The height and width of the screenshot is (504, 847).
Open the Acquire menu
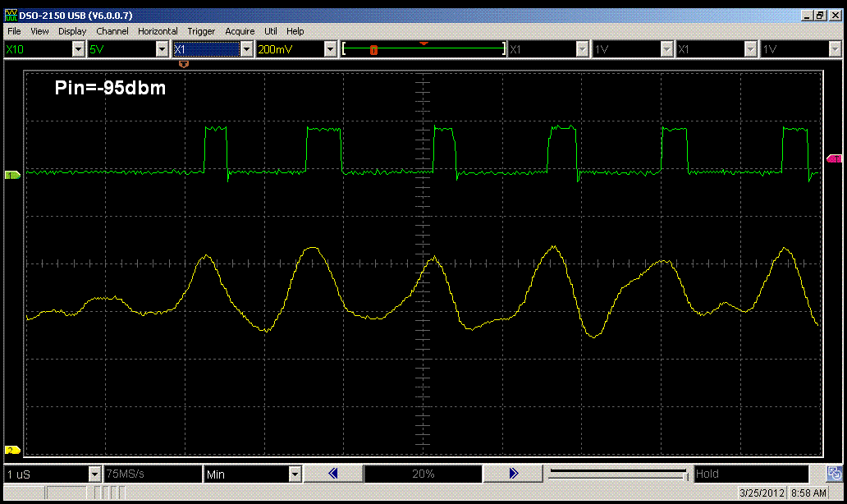tap(240, 31)
